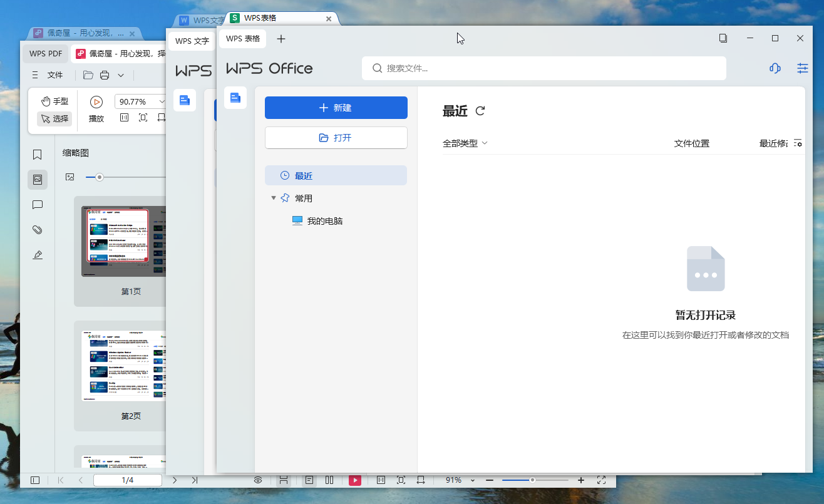Click the status bar zoom slider handle
This screenshot has width=824, height=504.
(532, 480)
